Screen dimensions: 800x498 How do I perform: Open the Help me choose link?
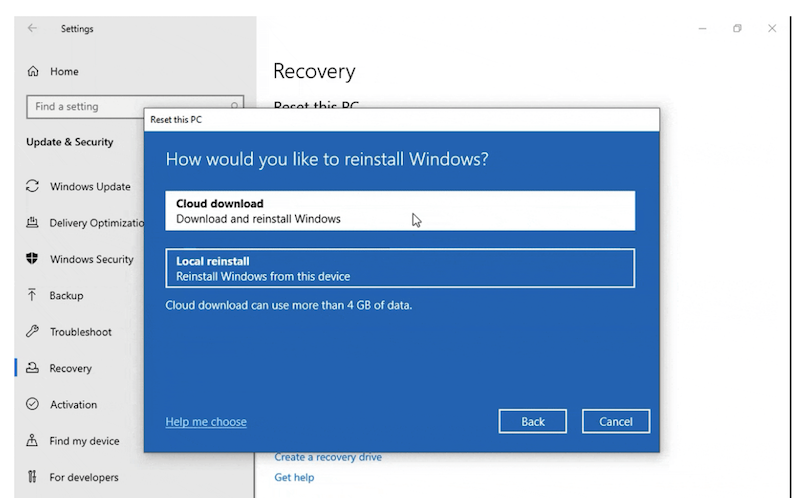coord(206,421)
